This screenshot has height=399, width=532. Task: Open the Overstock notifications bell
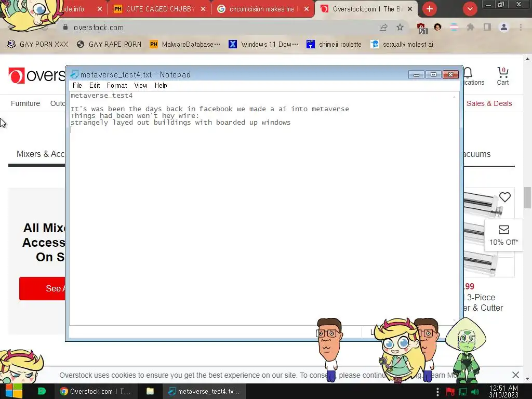click(468, 72)
